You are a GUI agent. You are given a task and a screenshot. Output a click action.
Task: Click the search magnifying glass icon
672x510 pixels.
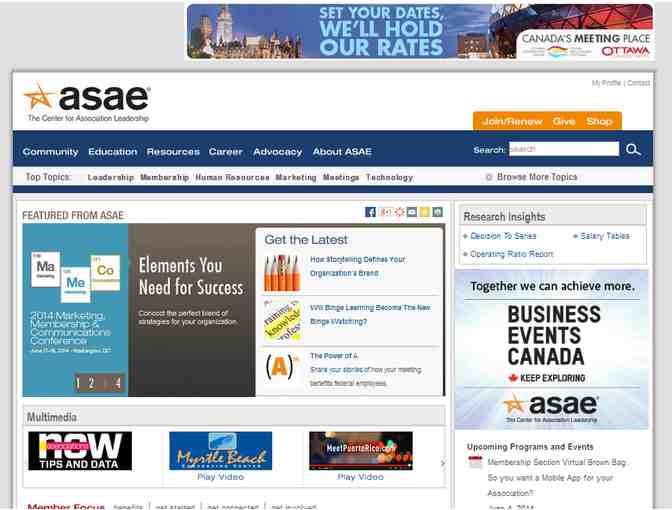[633, 150]
